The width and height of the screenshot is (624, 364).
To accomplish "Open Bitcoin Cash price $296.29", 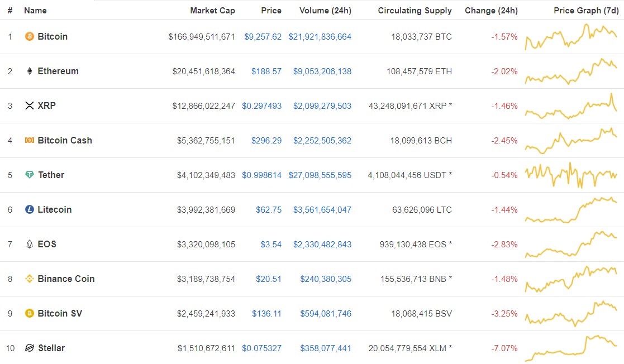I will [266, 141].
